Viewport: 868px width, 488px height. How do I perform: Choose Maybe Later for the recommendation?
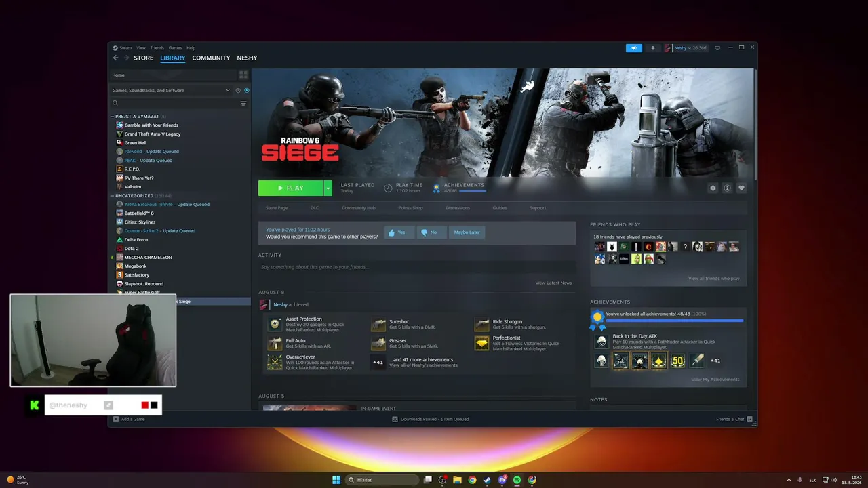click(x=467, y=232)
